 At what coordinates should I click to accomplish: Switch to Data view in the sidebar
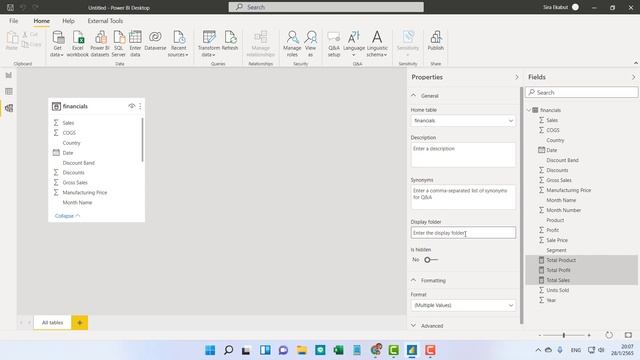[x=9, y=91]
